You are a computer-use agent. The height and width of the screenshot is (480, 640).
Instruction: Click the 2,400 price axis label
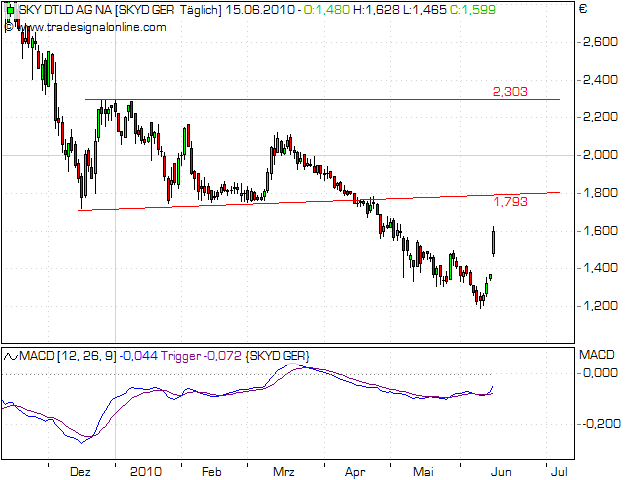pos(600,80)
